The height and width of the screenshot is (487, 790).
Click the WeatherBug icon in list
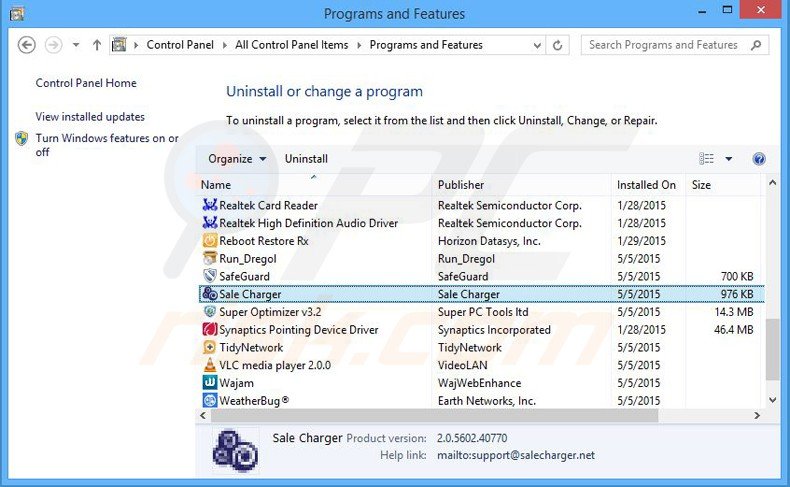tap(210, 401)
